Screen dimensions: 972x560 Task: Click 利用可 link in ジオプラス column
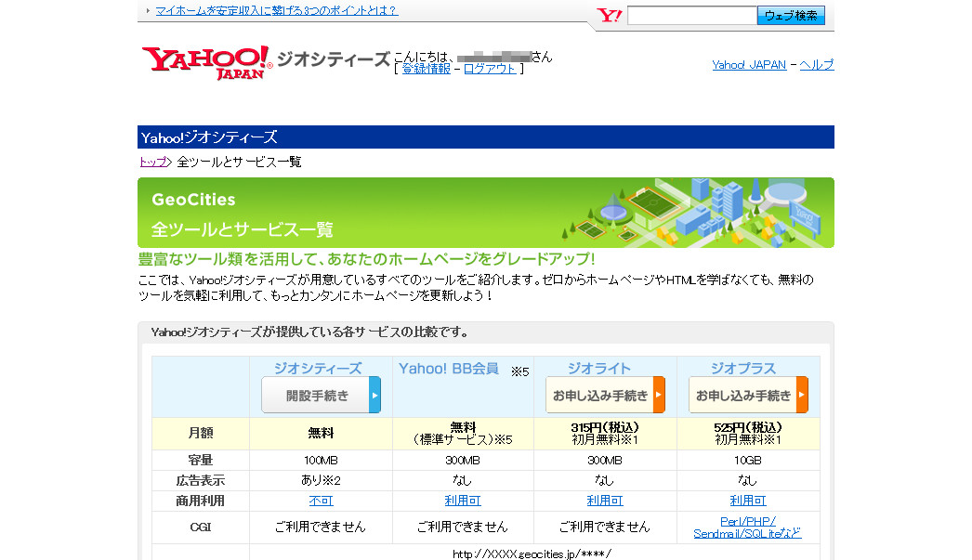click(748, 501)
